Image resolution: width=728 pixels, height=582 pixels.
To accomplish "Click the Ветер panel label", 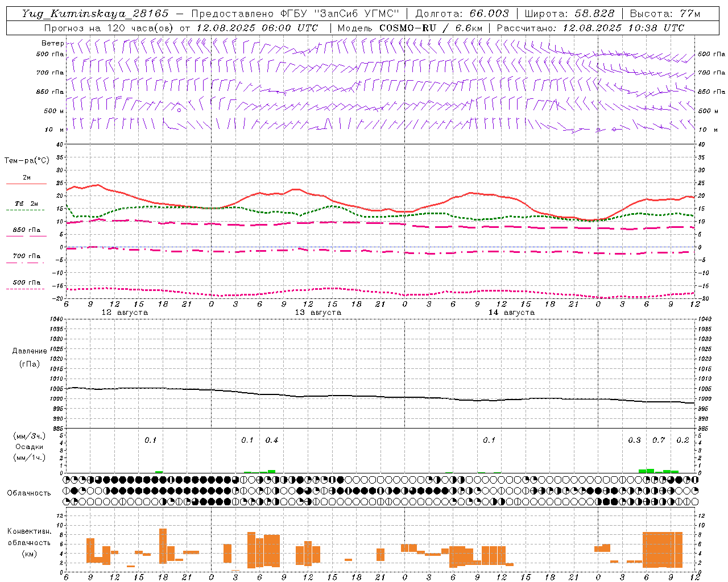I will (52, 43).
